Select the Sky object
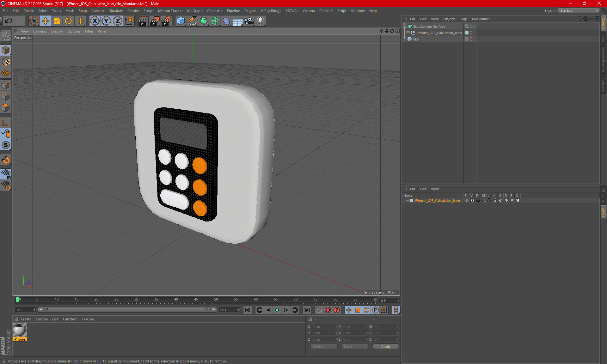The image size is (607, 364). [416, 39]
